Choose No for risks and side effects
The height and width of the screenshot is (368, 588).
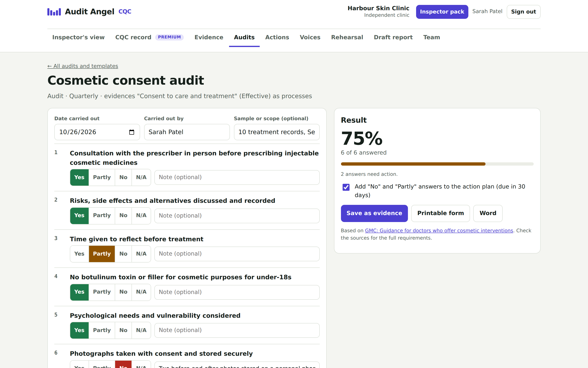pos(123,216)
